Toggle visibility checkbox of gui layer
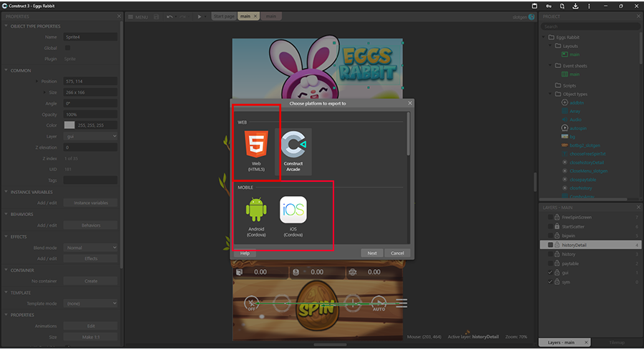644x350 pixels. pyautogui.click(x=550, y=273)
